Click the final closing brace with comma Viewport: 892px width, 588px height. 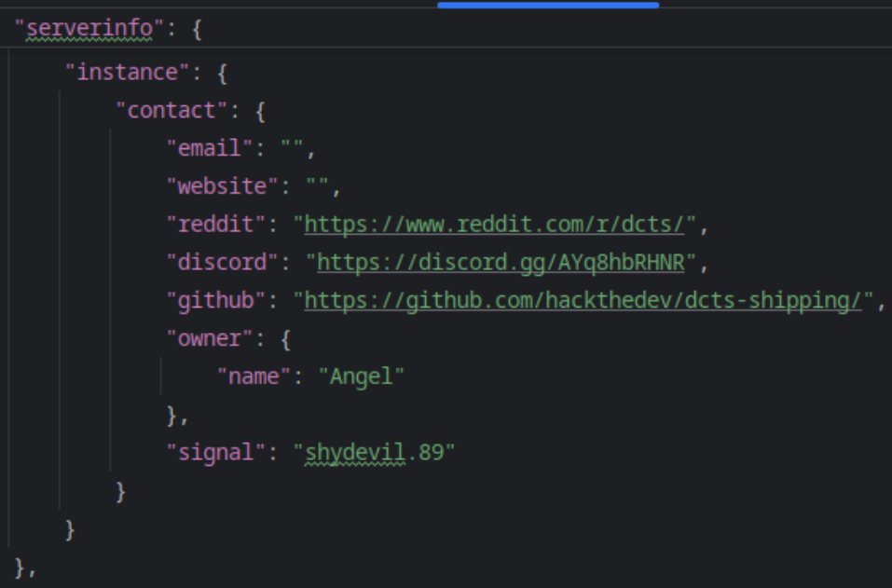(x=21, y=567)
